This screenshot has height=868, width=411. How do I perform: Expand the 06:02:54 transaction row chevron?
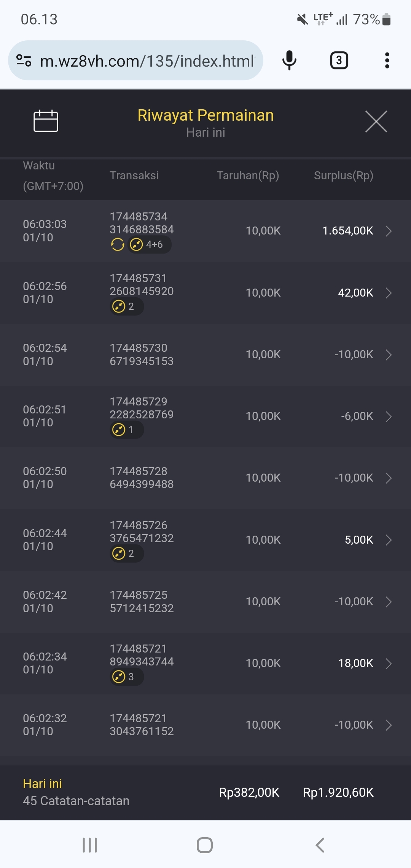click(389, 355)
